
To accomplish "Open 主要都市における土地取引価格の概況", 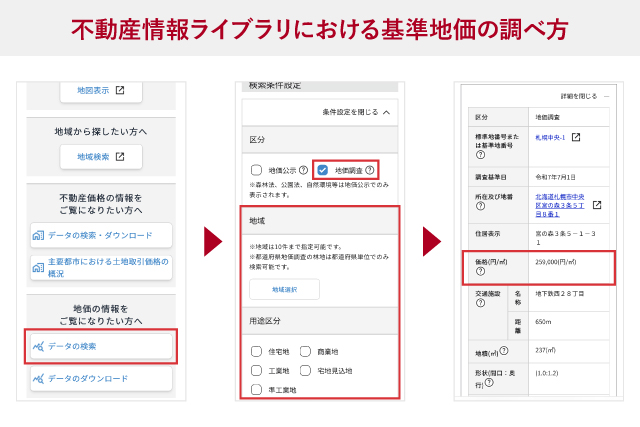I will click(101, 268).
